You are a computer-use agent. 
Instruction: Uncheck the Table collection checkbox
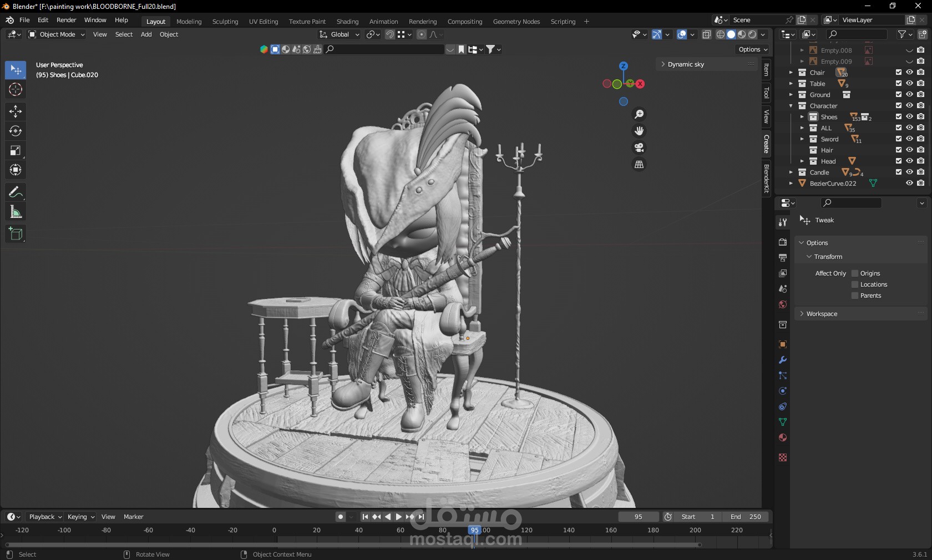(x=899, y=83)
